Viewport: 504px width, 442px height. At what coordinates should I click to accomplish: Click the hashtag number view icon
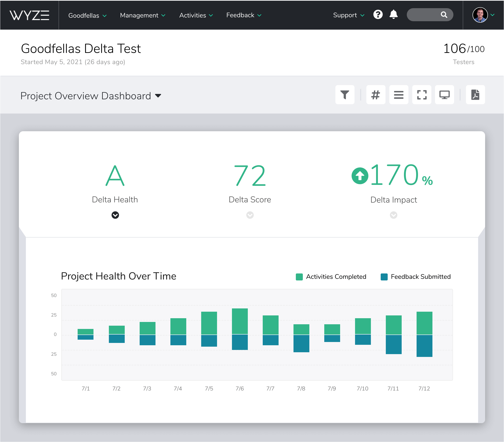click(x=376, y=95)
